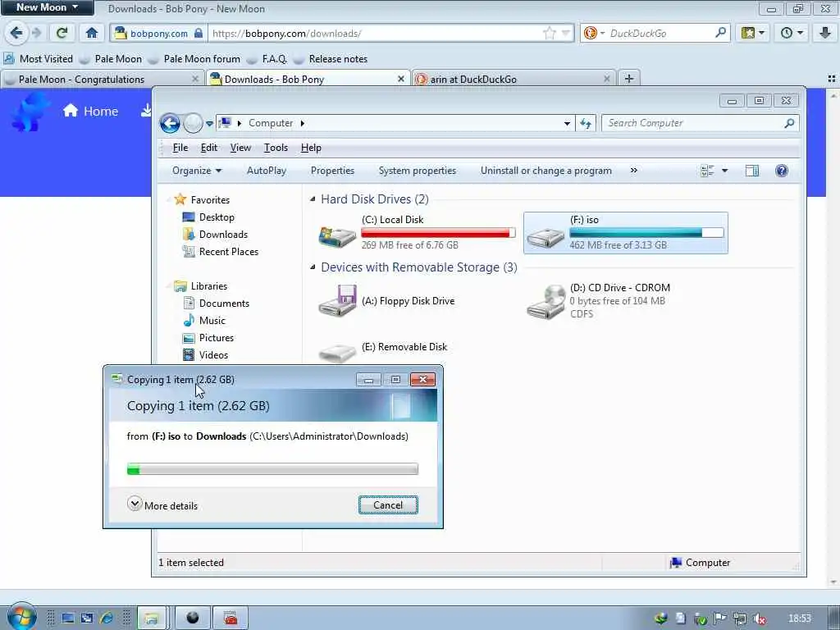Click the muted volume tray icon
This screenshot has height=630, width=840.
[759, 619]
